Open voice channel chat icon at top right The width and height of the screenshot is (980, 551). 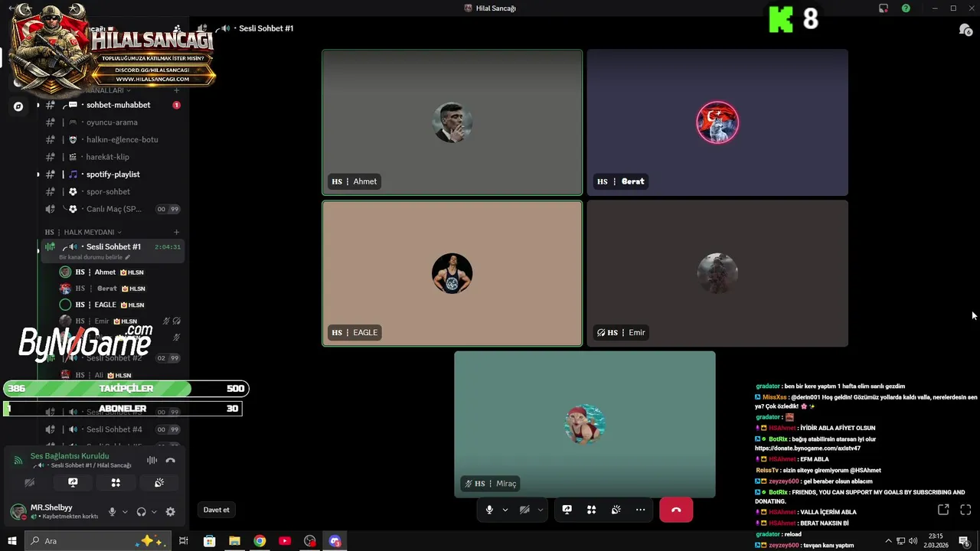pos(965,29)
